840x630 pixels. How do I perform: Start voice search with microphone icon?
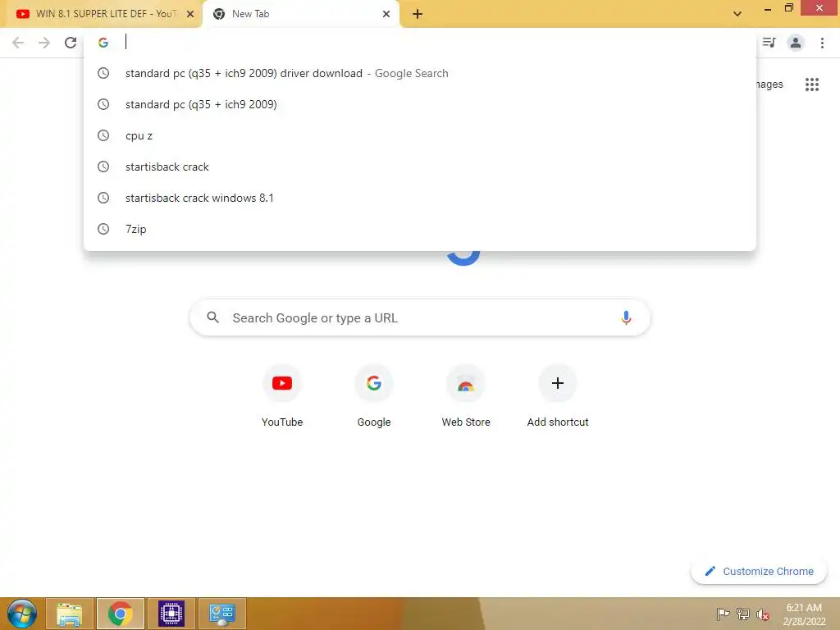click(626, 317)
